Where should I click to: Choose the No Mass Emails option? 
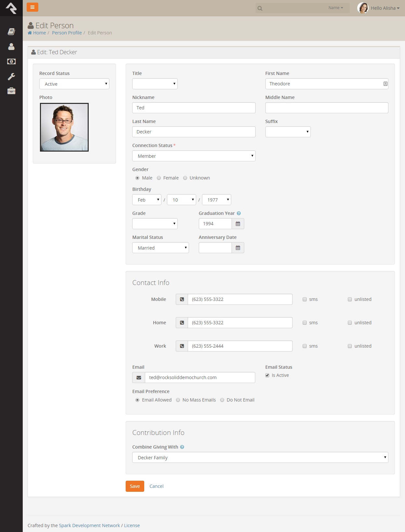tap(178, 400)
